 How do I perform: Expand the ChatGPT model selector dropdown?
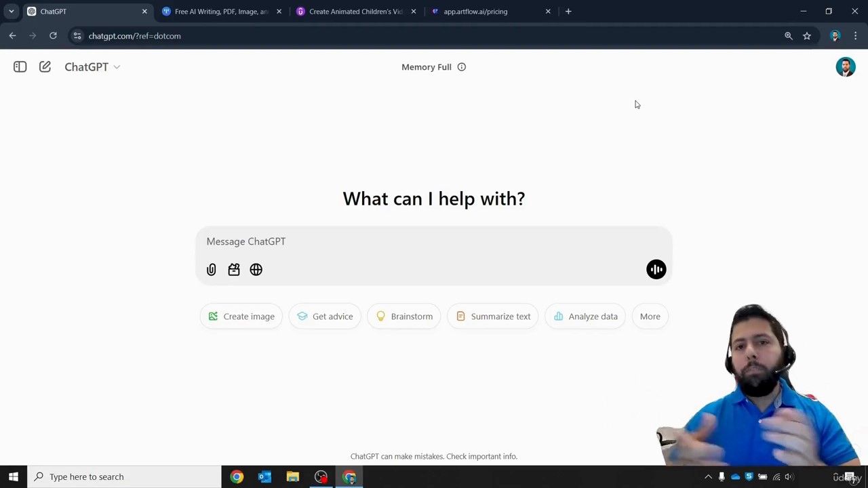tap(92, 66)
